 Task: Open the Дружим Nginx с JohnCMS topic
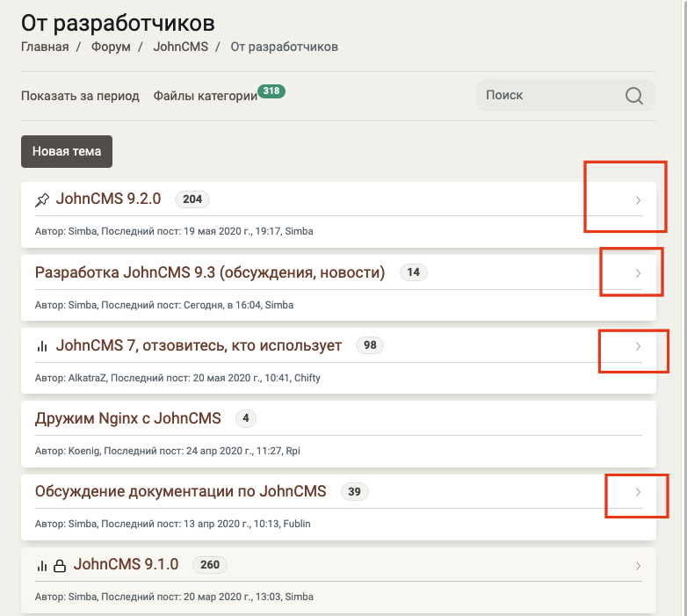click(127, 418)
